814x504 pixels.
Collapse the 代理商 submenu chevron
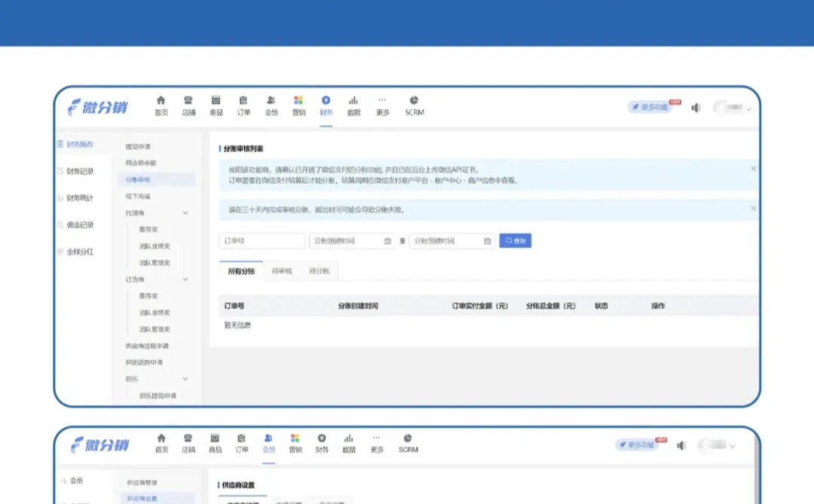click(185, 212)
